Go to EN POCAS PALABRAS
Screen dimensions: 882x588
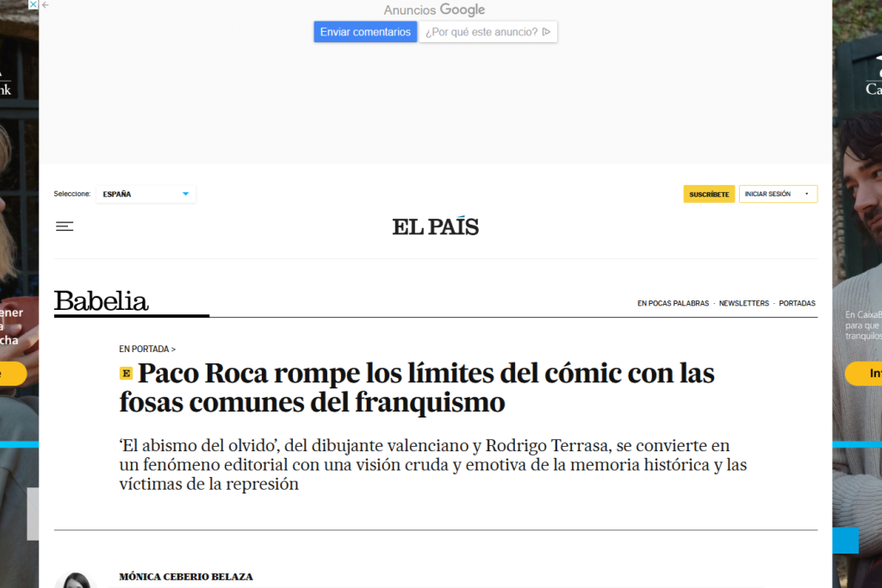(x=673, y=304)
